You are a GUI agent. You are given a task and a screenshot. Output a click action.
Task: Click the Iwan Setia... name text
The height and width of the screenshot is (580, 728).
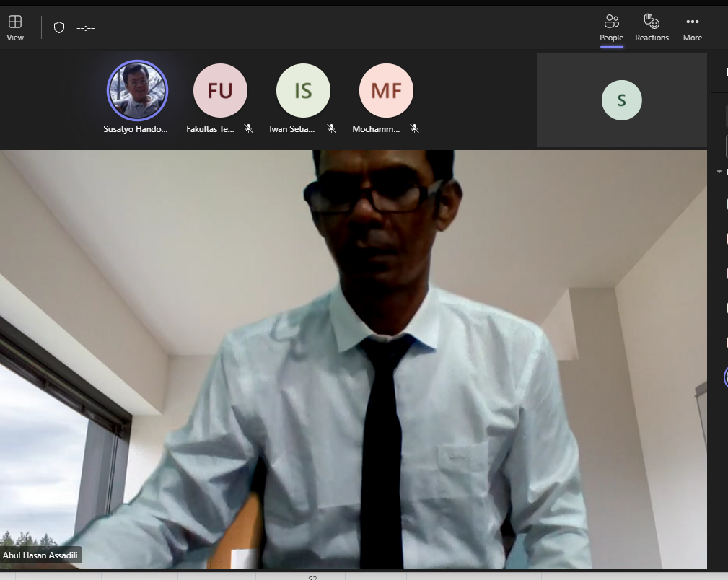point(292,129)
